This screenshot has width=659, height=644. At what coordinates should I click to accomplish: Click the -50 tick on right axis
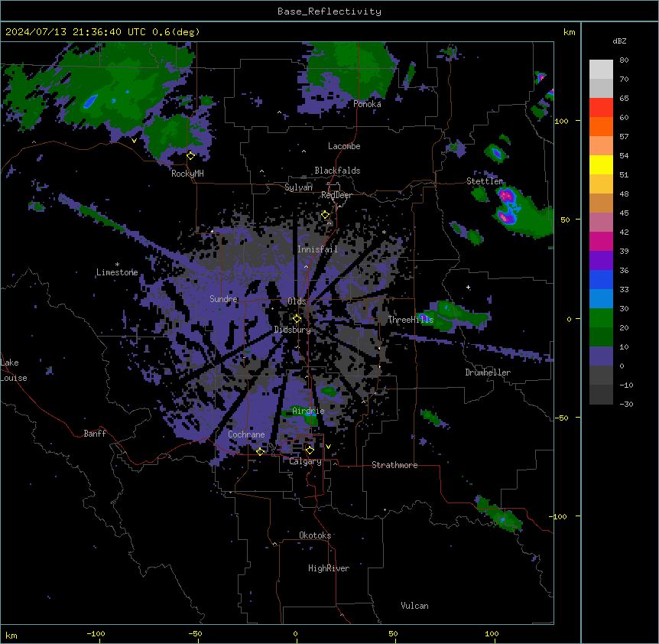pos(561,418)
